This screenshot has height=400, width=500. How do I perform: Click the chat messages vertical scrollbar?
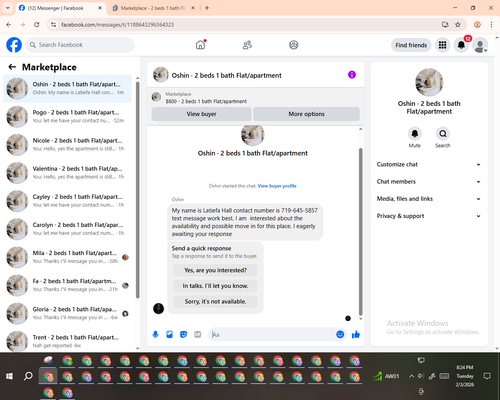point(360,232)
